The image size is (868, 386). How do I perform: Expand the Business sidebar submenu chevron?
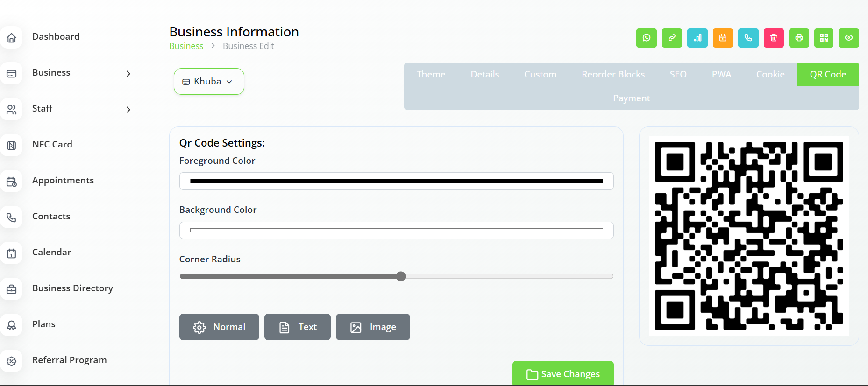point(128,74)
